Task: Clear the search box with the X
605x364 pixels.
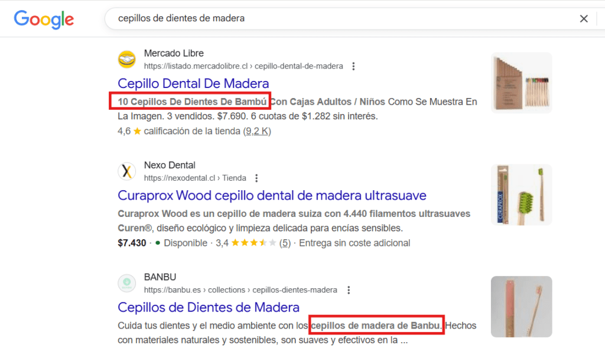Action: 584,19
